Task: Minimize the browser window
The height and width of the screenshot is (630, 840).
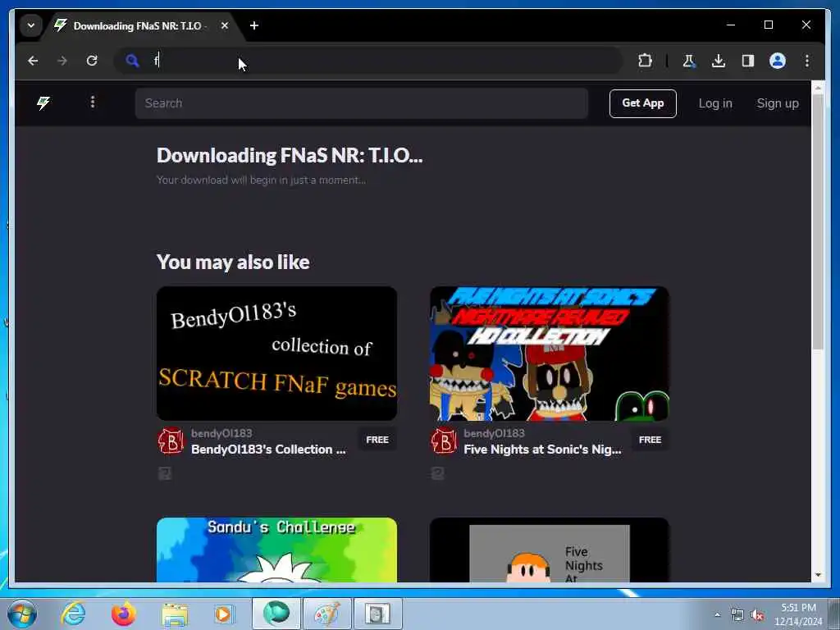Action: (x=731, y=25)
